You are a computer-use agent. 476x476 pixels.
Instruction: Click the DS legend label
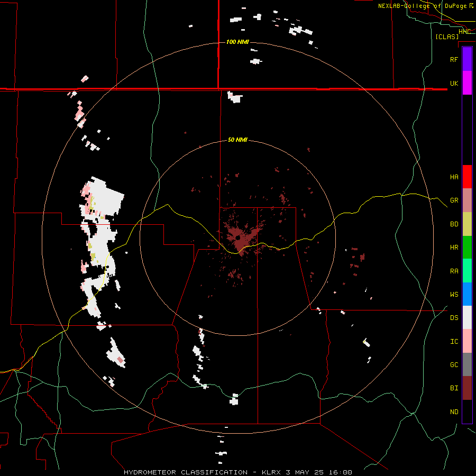point(454,317)
